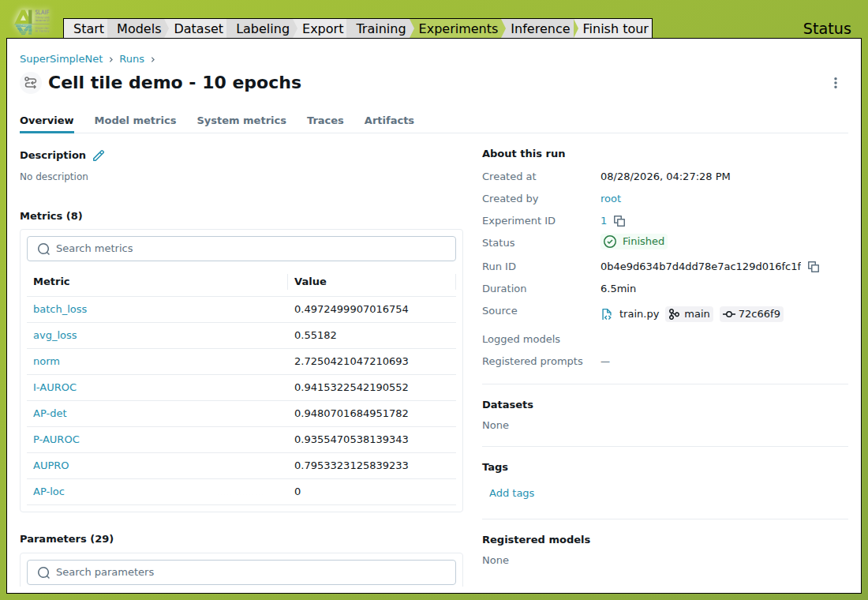Open the Traces tab
Screen dimensions: 868x600
coord(325,120)
